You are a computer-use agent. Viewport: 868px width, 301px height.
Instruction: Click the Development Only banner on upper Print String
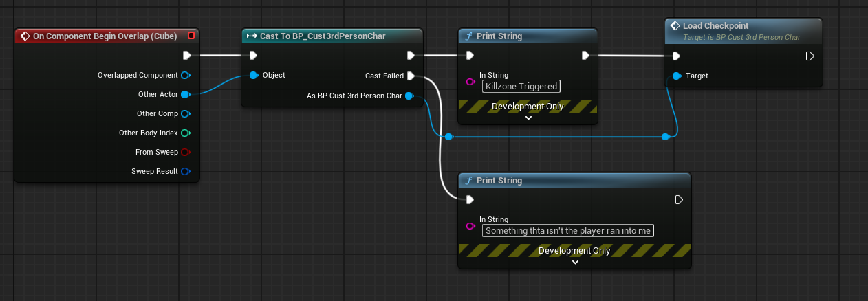tap(528, 106)
